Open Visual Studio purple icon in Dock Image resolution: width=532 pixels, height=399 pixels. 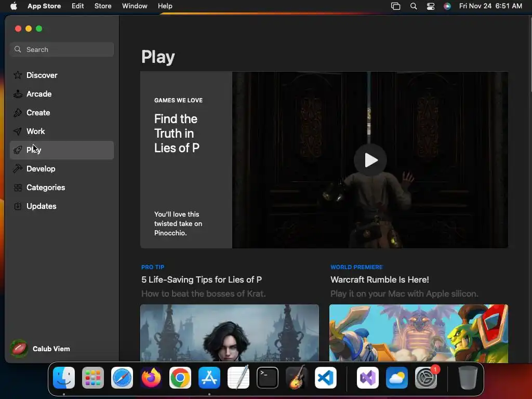click(x=368, y=378)
